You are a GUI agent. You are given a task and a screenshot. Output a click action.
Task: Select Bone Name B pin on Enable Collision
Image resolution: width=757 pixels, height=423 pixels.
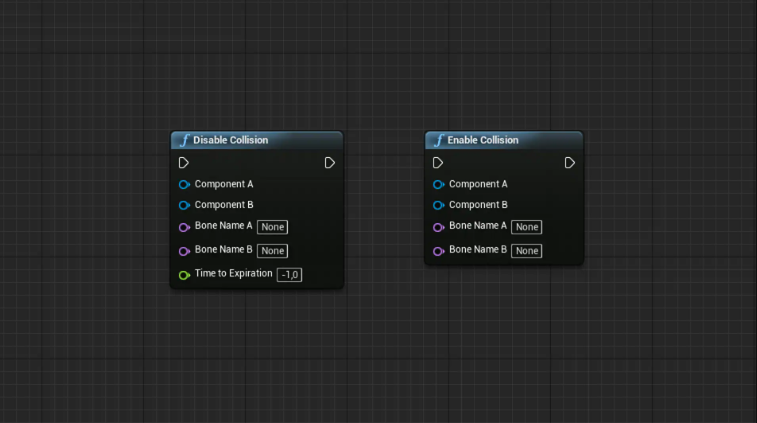[x=438, y=251]
